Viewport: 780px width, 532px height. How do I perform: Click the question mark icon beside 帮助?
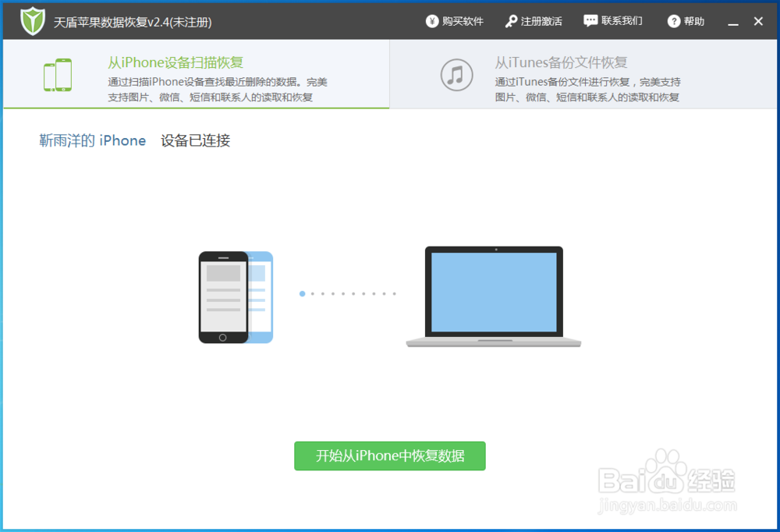[672, 21]
